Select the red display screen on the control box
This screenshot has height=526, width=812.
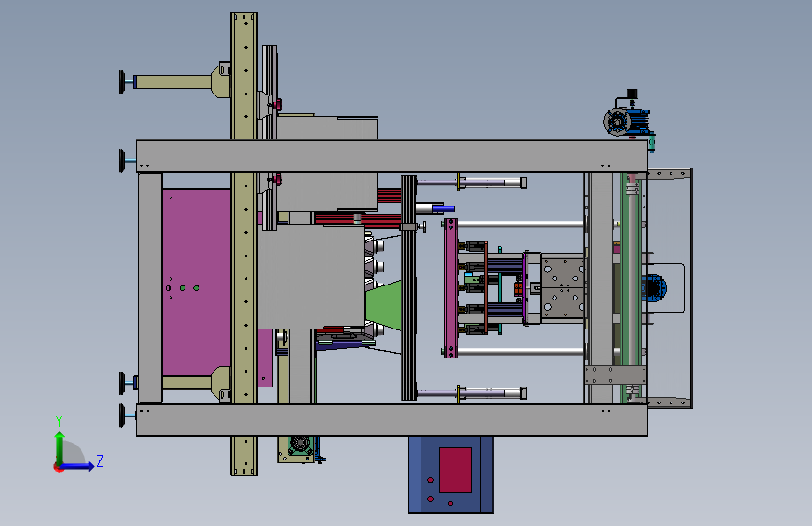coord(456,470)
